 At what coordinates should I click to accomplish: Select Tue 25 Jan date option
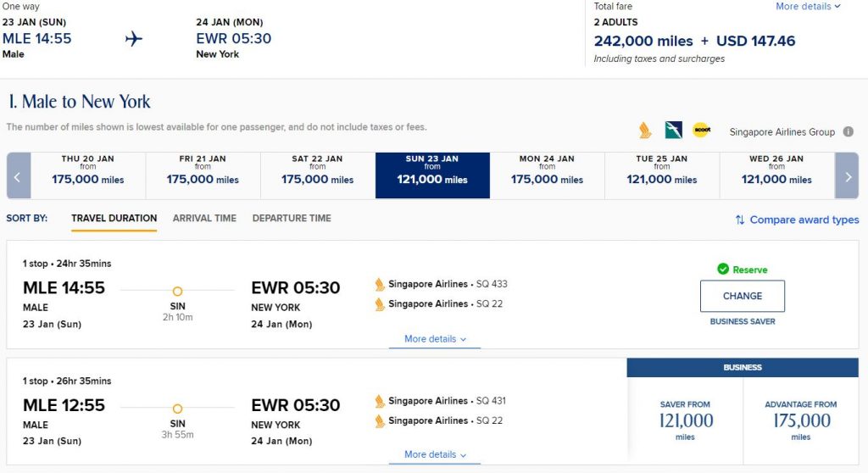662,175
